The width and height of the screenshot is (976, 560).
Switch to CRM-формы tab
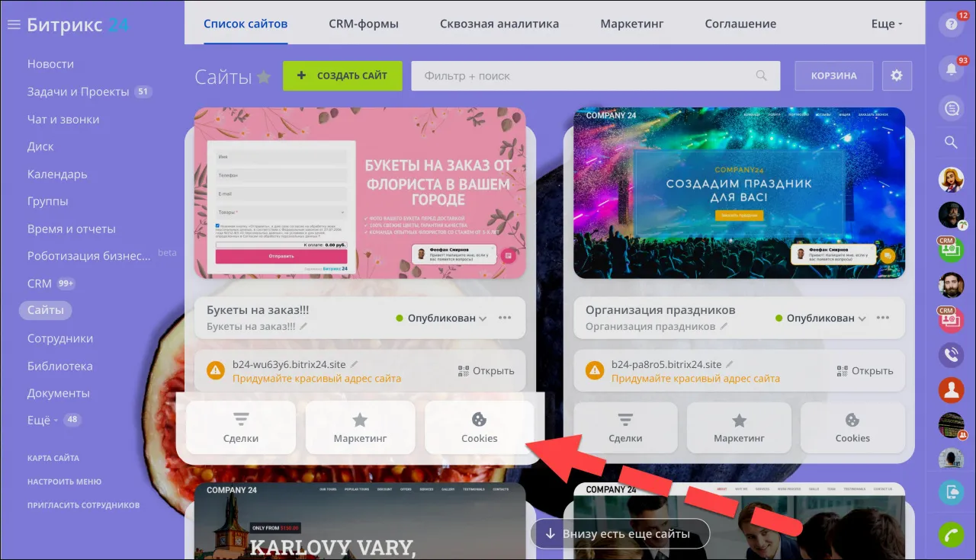click(x=364, y=24)
